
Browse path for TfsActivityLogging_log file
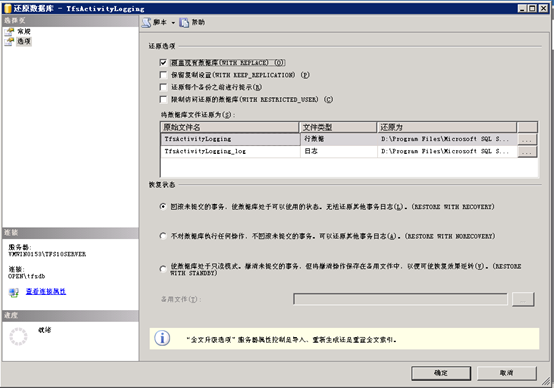coord(527,152)
